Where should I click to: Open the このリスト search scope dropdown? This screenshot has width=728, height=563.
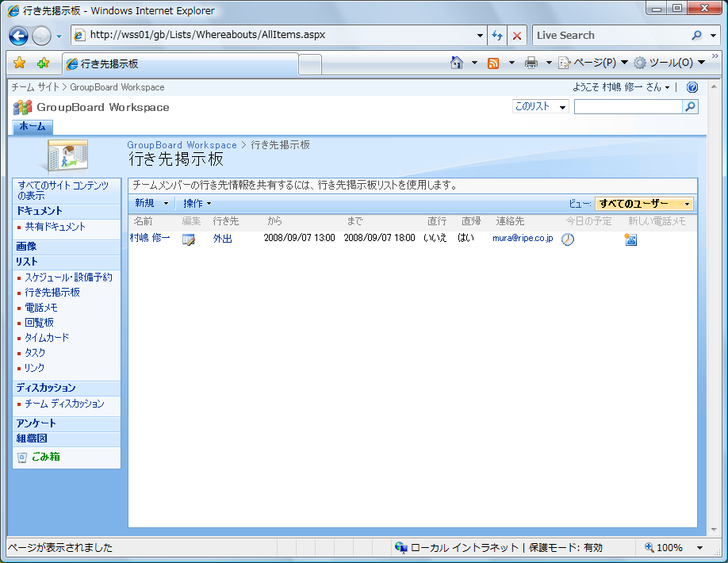[540, 107]
